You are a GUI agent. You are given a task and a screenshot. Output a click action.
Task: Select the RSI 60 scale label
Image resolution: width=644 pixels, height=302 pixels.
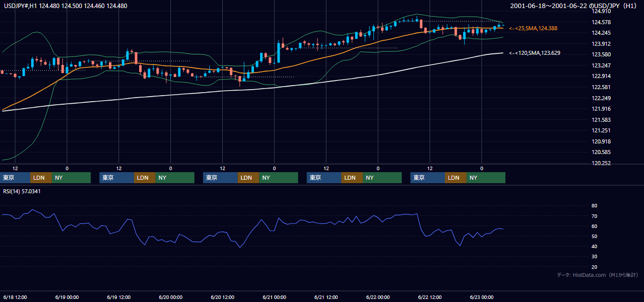(594, 226)
